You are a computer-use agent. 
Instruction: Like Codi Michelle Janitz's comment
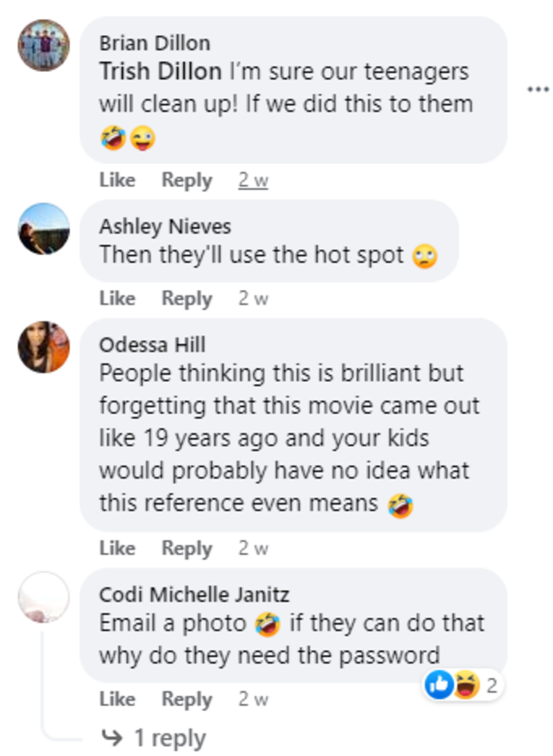tap(118, 699)
